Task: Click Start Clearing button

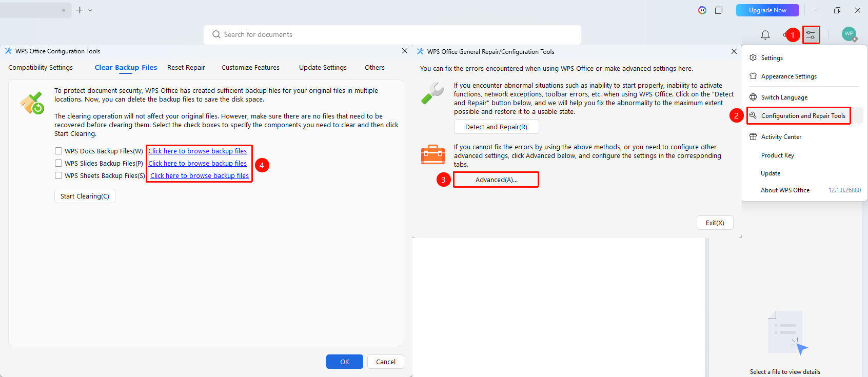Action: pyautogui.click(x=85, y=196)
